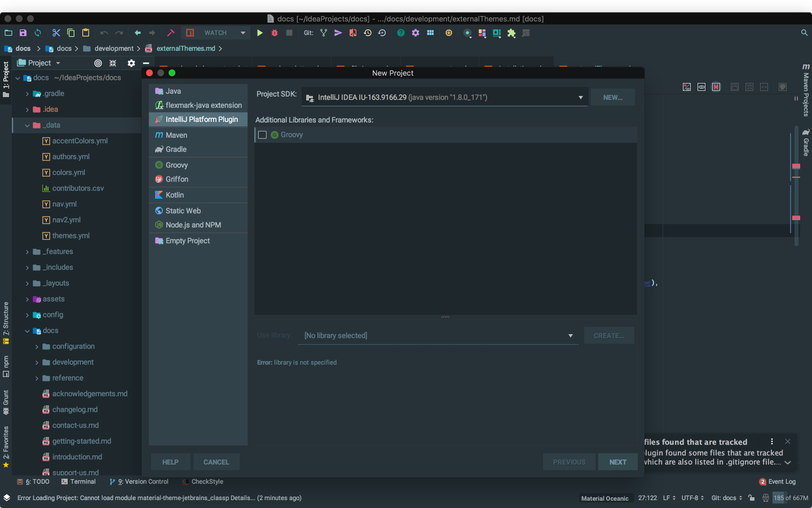Click the Cut scissors icon
Viewport: 812px width, 508px height.
point(56,33)
